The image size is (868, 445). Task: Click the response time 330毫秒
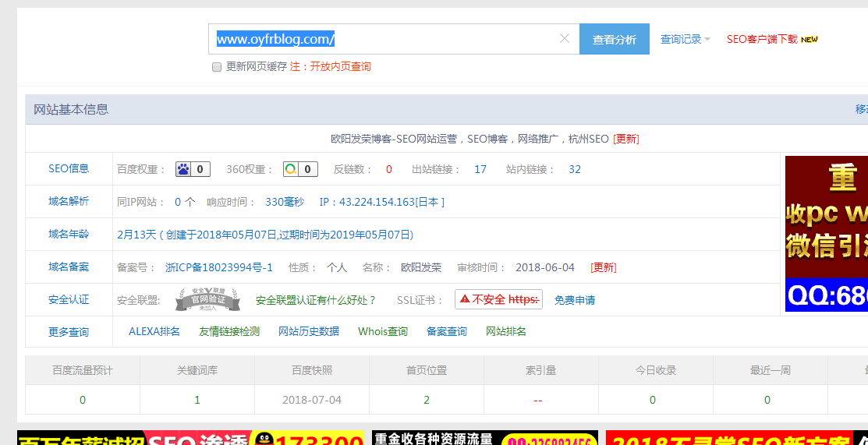click(x=285, y=202)
